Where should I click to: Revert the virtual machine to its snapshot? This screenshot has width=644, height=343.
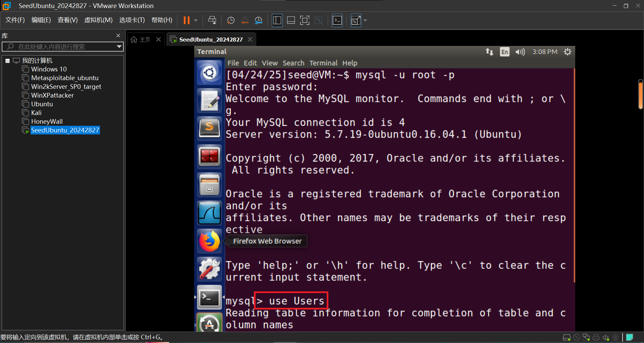tap(245, 20)
